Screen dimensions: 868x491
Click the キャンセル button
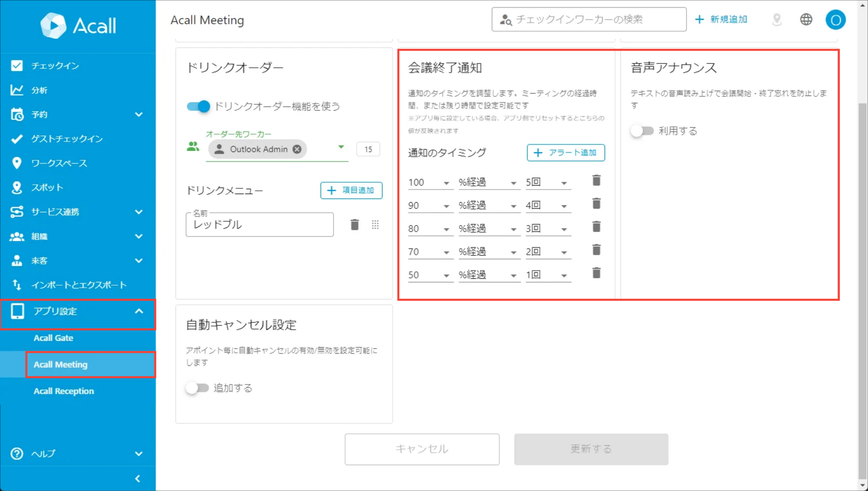[x=422, y=449]
